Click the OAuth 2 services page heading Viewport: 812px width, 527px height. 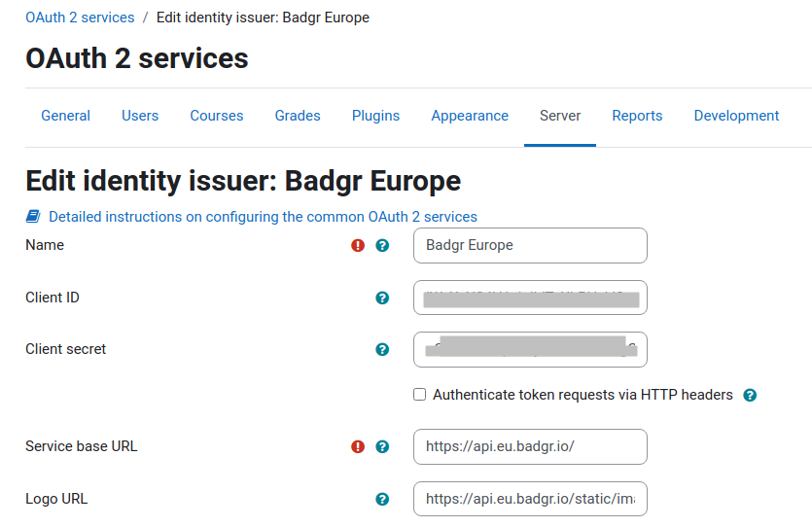137,58
